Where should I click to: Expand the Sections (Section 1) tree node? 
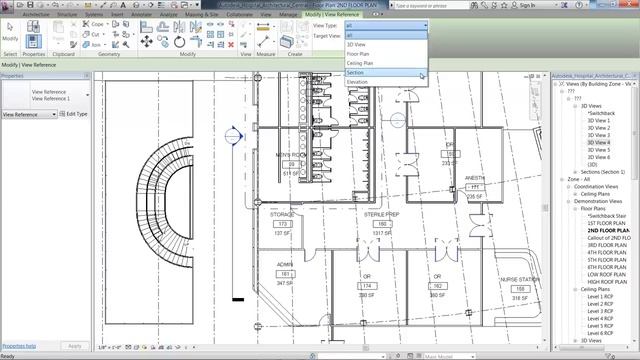pyautogui.click(x=576, y=172)
